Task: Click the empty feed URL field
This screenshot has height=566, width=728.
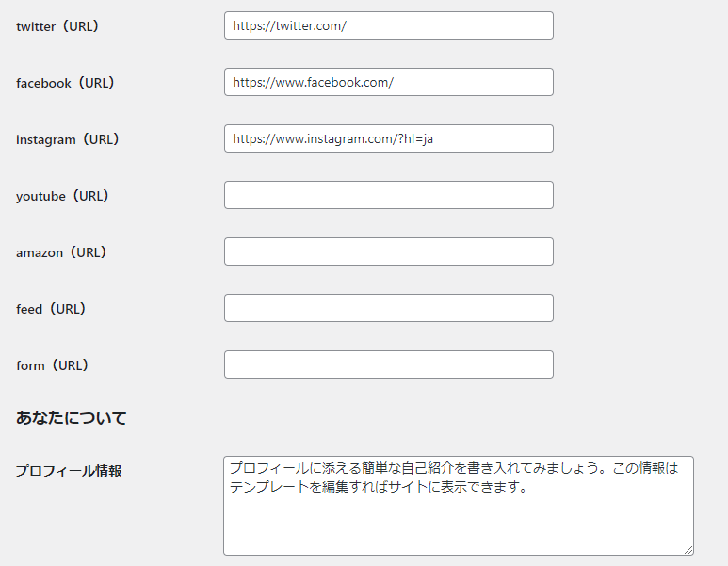Action: tap(389, 308)
